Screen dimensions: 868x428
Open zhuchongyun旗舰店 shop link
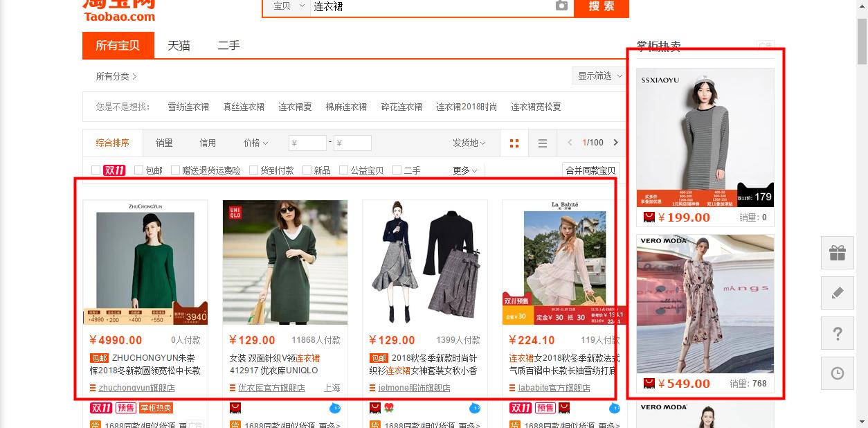[x=136, y=388]
